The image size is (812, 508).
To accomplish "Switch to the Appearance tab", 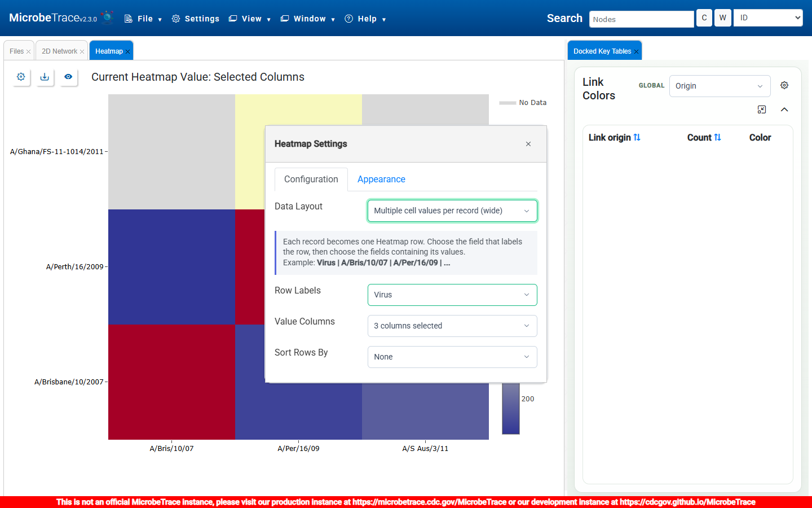I will pyautogui.click(x=381, y=179).
